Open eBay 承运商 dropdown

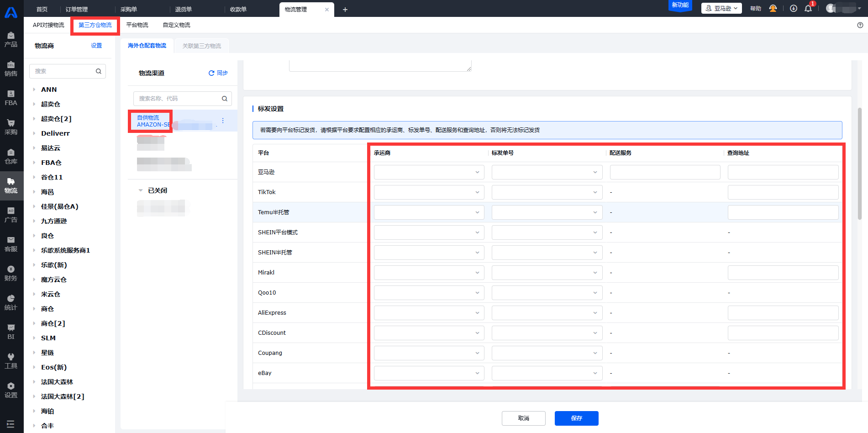pos(429,373)
